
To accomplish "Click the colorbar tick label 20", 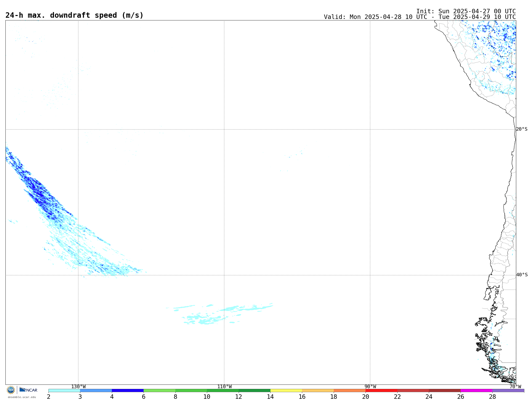I will pos(366,397).
